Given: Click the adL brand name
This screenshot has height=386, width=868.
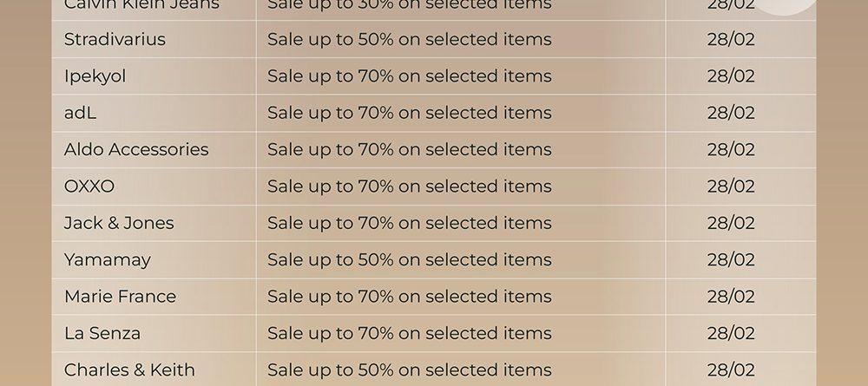Looking at the screenshot, I should [80, 113].
